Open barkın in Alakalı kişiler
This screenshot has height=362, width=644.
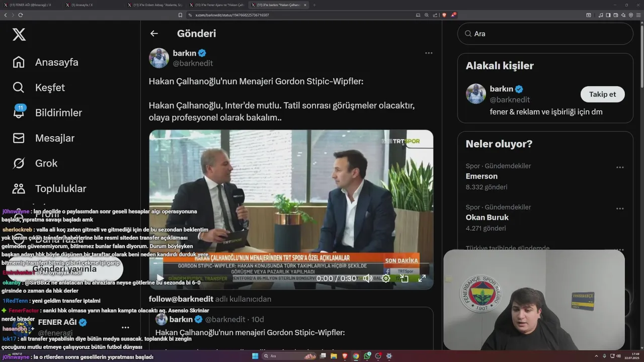coord(501,89)
